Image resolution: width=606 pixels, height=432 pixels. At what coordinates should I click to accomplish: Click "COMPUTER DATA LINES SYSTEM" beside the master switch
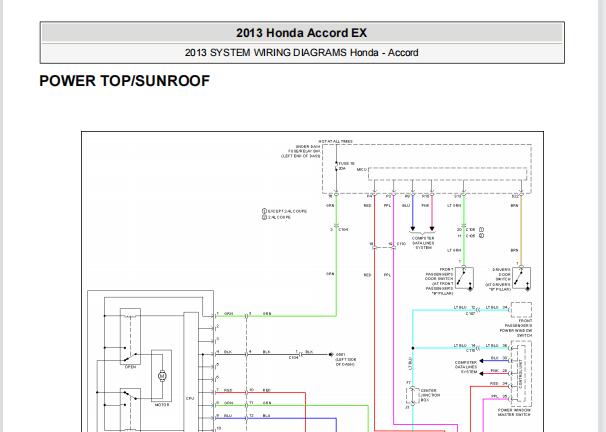(x=466, y=367)
